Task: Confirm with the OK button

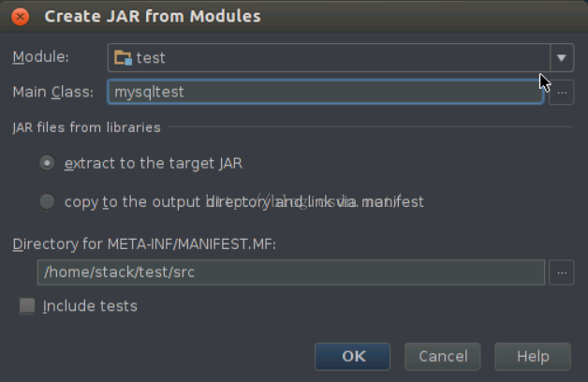Action: click(x=353, y=356)
